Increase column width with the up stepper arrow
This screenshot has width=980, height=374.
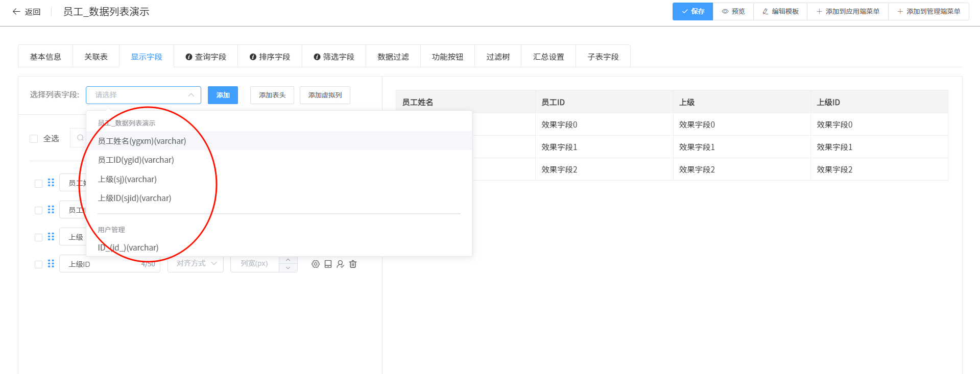[288, 260]
